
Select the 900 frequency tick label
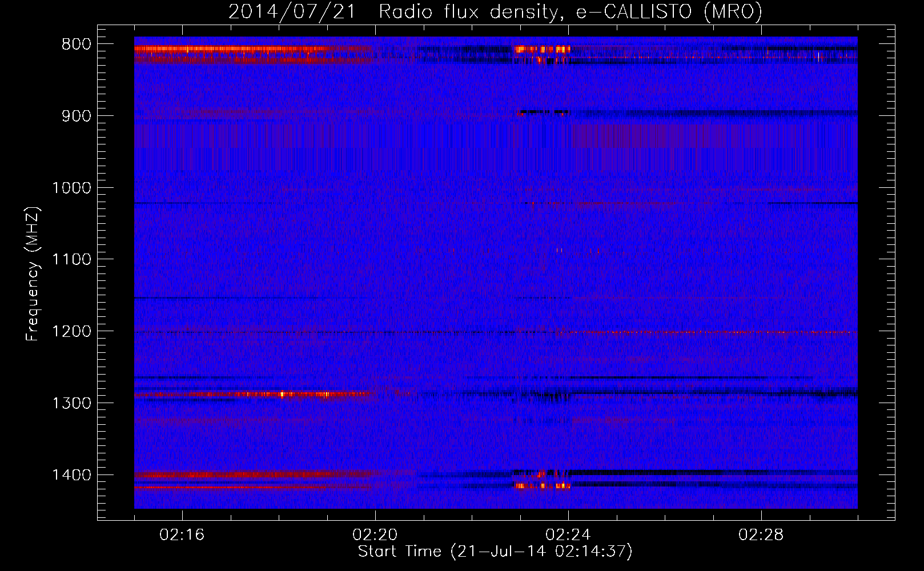(77, 116)
